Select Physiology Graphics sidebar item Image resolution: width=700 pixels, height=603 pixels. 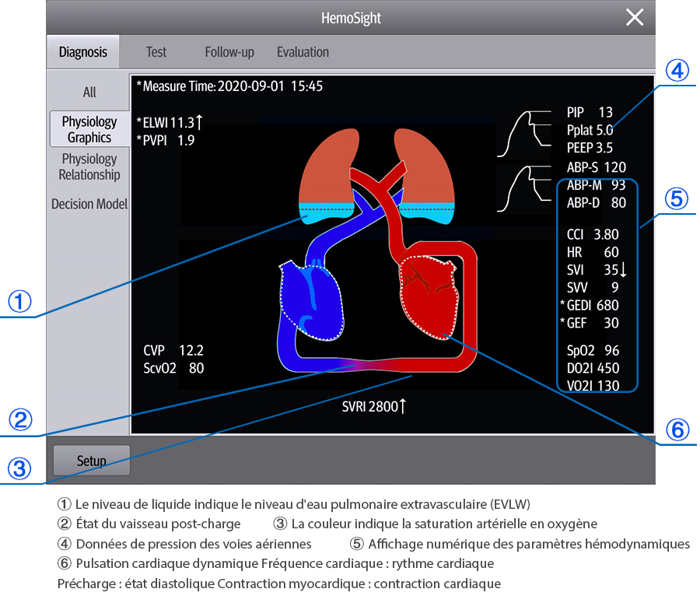tap(89, 130)
